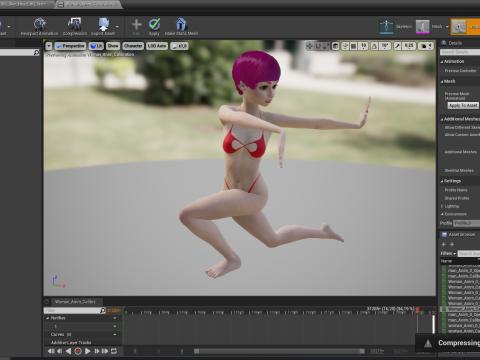This screenshot has width=480, height=360.
Task: Go forward in Asset Browser history
Action: (x=452, y=244)
